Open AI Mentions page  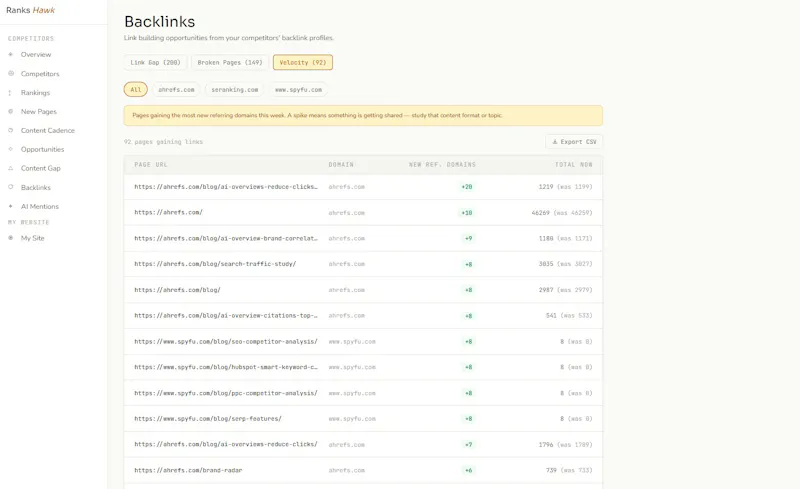(40, 207)
